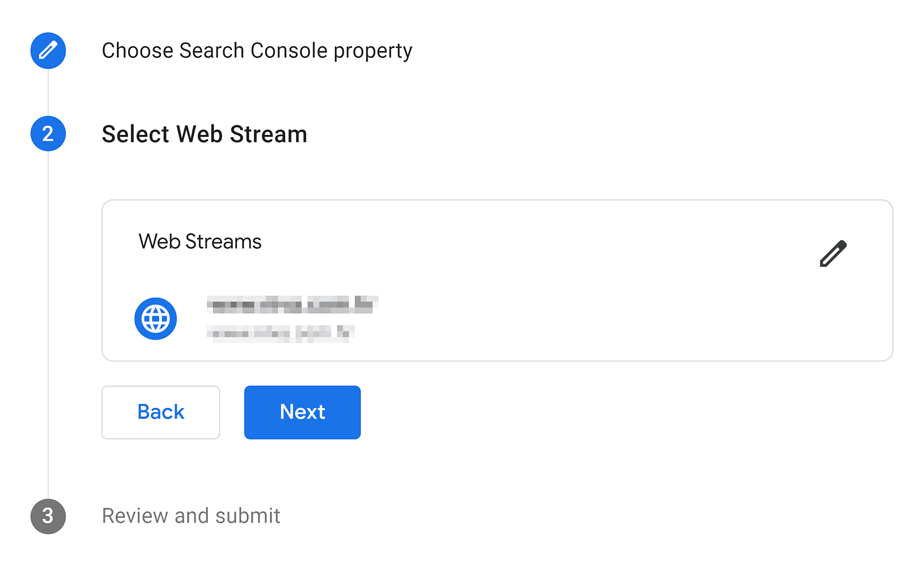Click the word submit in the step 3 label
The height and width of the screenshot is (567, 924).
coord(248,516)
